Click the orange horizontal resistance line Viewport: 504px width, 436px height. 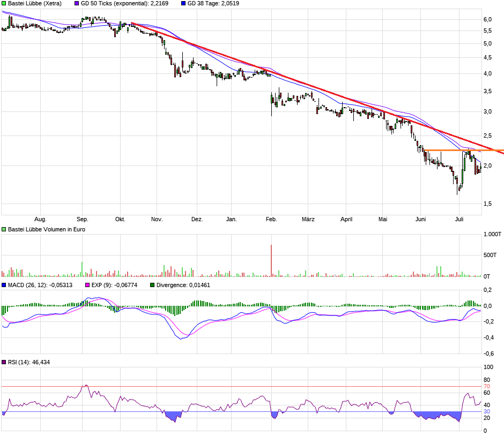pyautogui.click(x=464, y=150)
